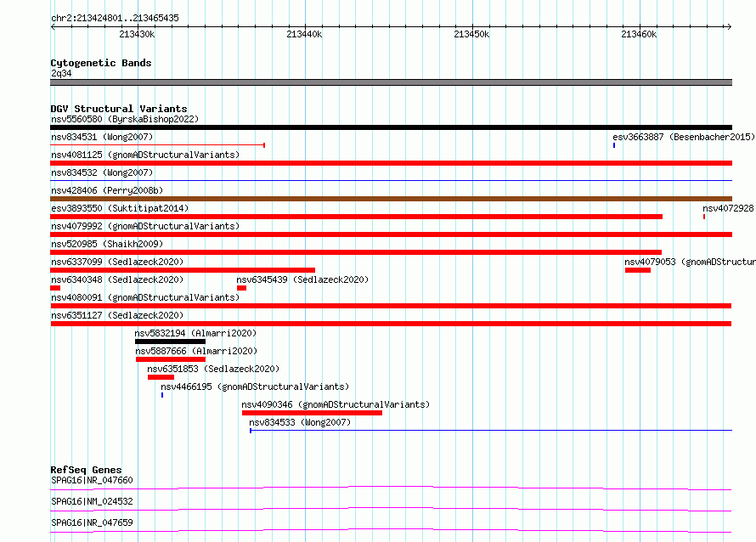Click the Cytogenetic Bands track title
This screenshot has width=756, height=542.
[x=101, y=63]
